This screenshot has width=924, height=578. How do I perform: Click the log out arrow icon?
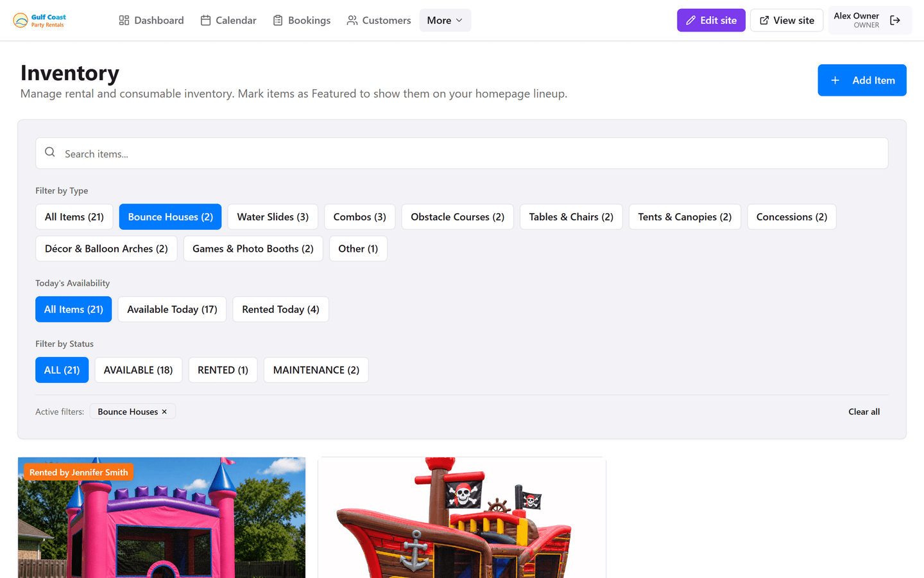[895, 21]
